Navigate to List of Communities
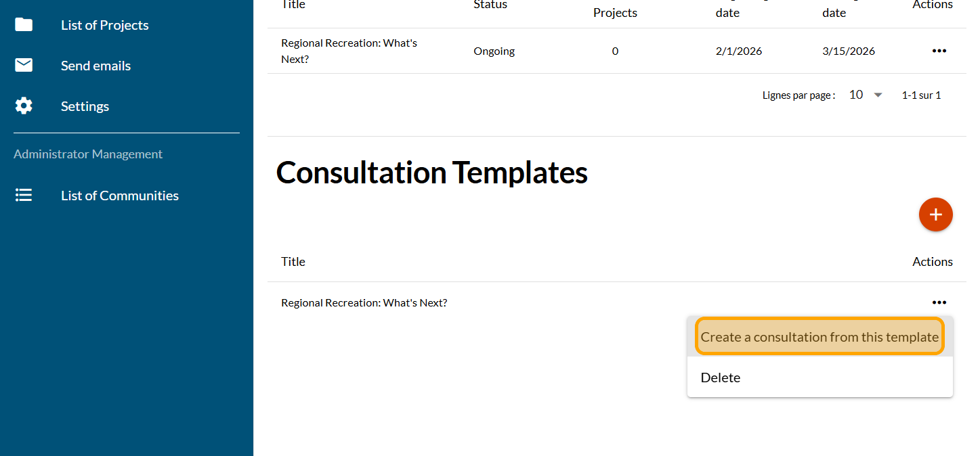The image size is (980, 456). [120, 196]
